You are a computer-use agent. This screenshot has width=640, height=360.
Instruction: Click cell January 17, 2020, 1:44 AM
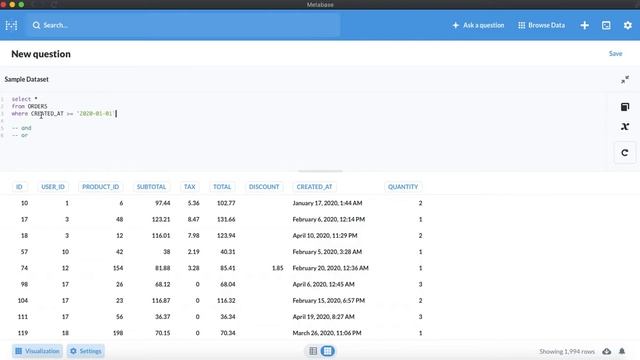tap(327, 203)
